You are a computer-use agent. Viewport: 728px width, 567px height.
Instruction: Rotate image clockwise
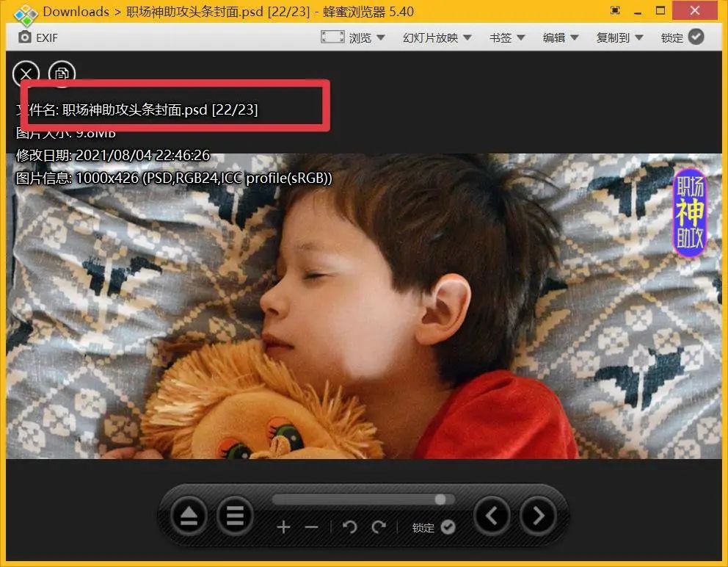379,527
